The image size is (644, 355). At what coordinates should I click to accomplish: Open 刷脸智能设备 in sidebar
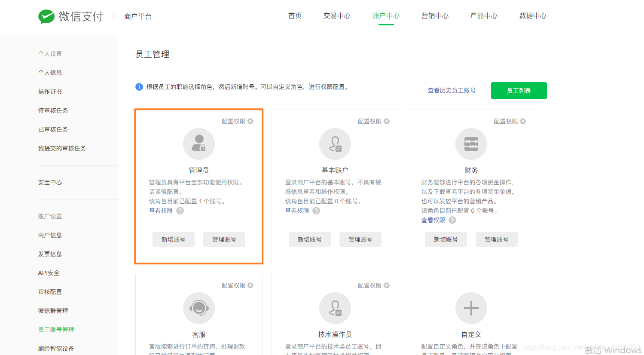[56, 349]
